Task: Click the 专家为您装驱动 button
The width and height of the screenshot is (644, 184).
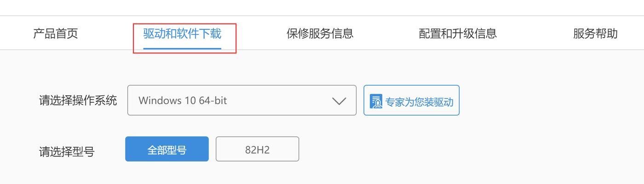Action: [x=412, y=100]
